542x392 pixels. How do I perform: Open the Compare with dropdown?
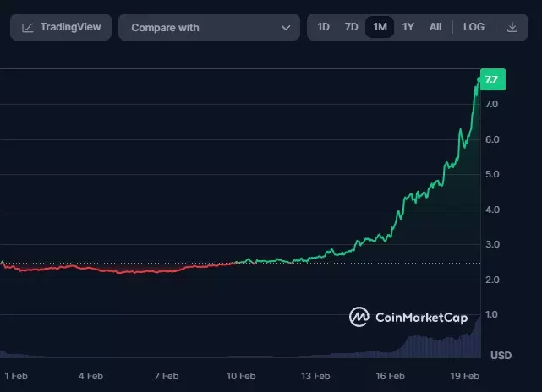pos(209,27)
